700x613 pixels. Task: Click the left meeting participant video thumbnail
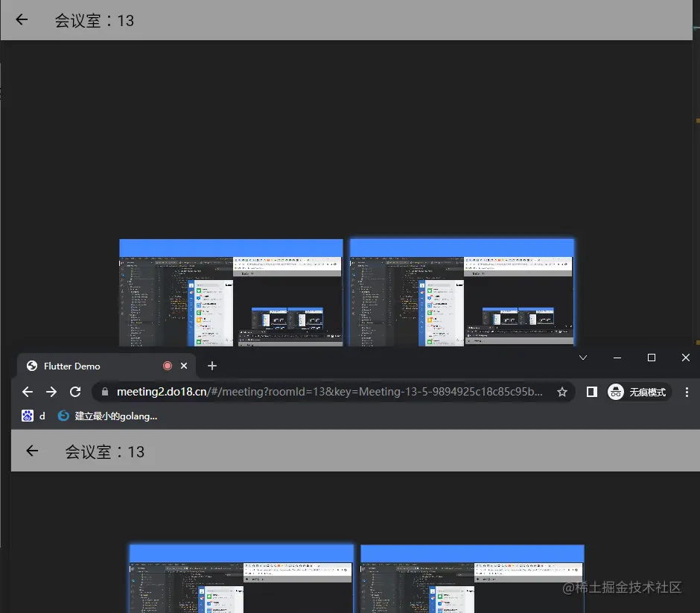(x=231, y=292)
